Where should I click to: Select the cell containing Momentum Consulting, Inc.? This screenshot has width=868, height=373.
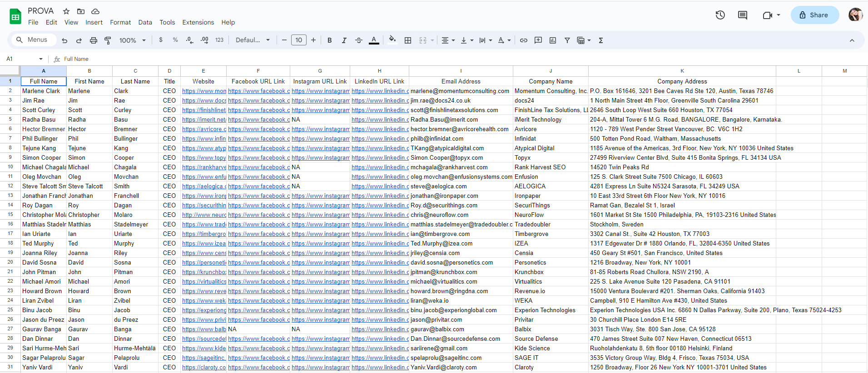pyautogui.click(x=551, y=91)
